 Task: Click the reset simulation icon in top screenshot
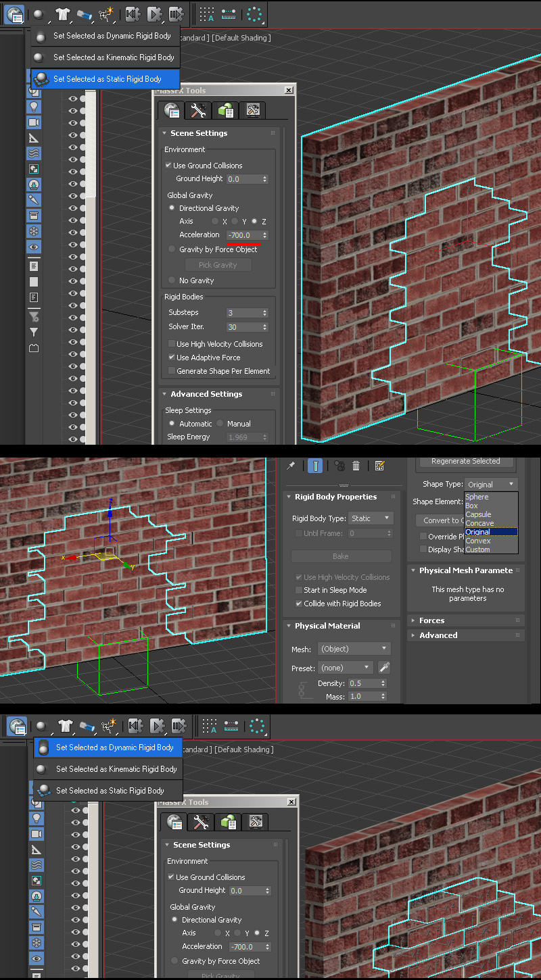133,14
